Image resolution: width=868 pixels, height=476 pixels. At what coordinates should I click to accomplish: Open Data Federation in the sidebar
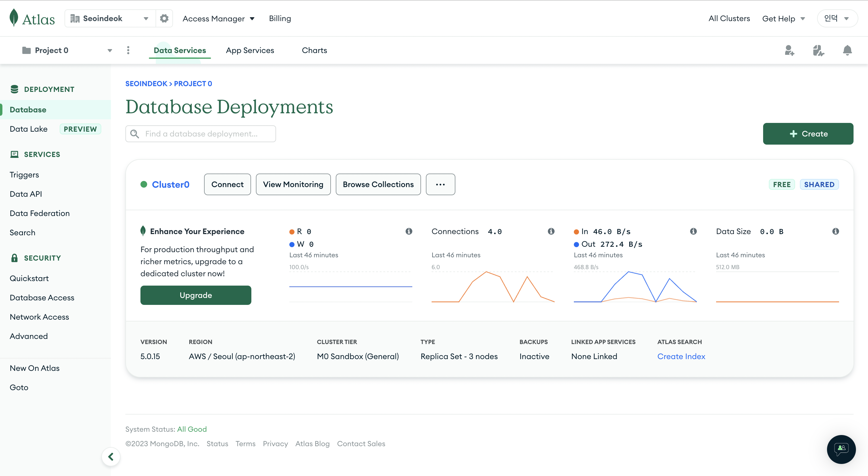pyautogui.click(x=40, y=213)
